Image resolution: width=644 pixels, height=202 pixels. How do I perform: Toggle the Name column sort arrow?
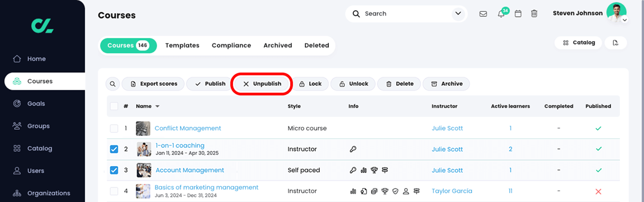click(x=157, y=106)
